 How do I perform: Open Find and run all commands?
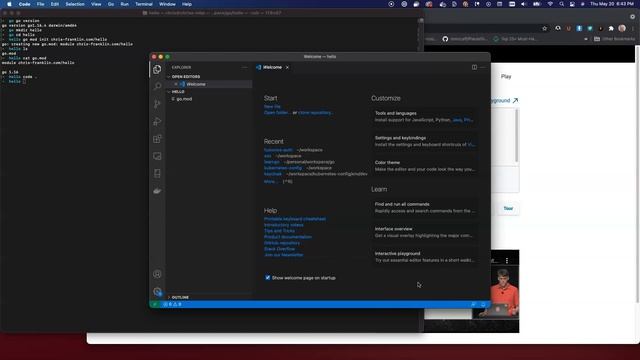click(425, 208)
